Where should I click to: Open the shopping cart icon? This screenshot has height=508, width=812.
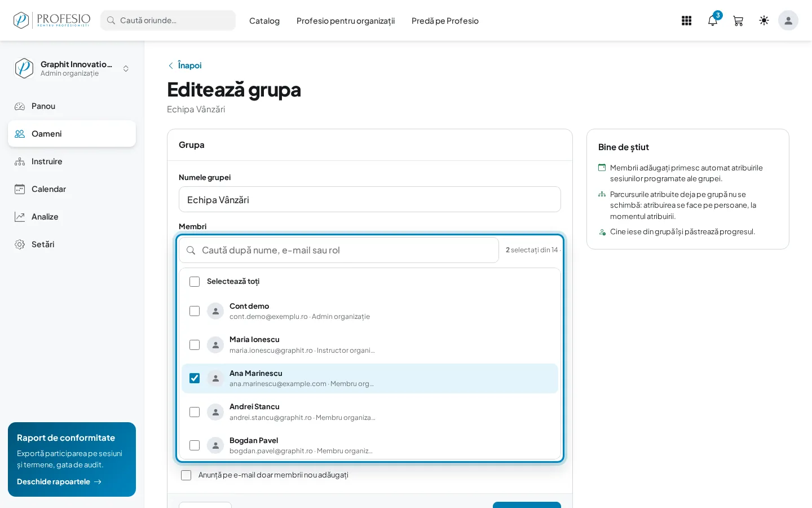(x=738, y=21)
